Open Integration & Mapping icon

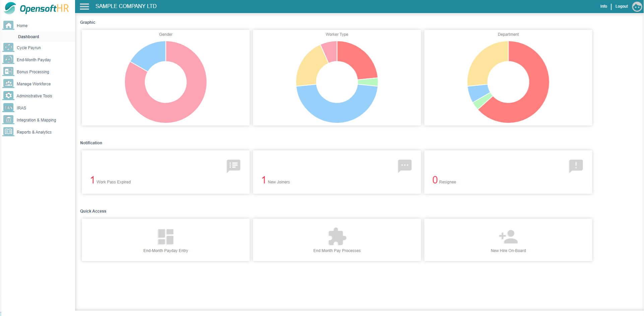point(8,120)
